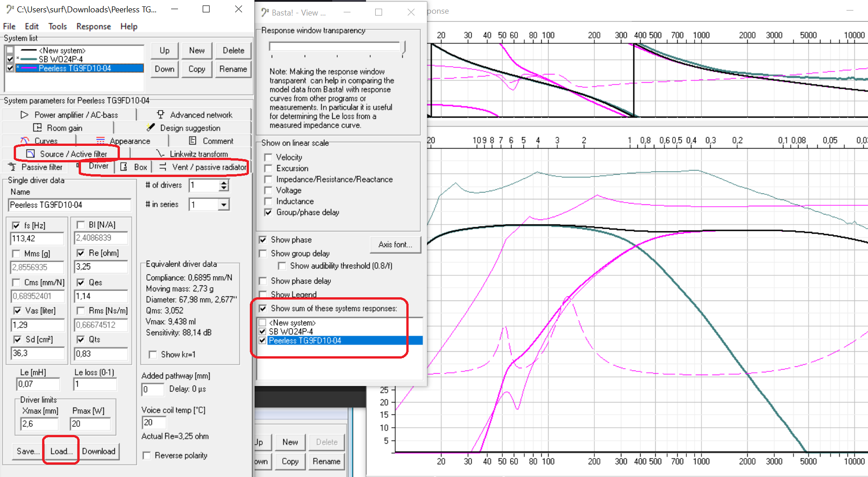Image resolution: width=868 pixels, height=477 pixels.
Task: Click the Le [mH] input field
Action: click(x=38, y=384)
